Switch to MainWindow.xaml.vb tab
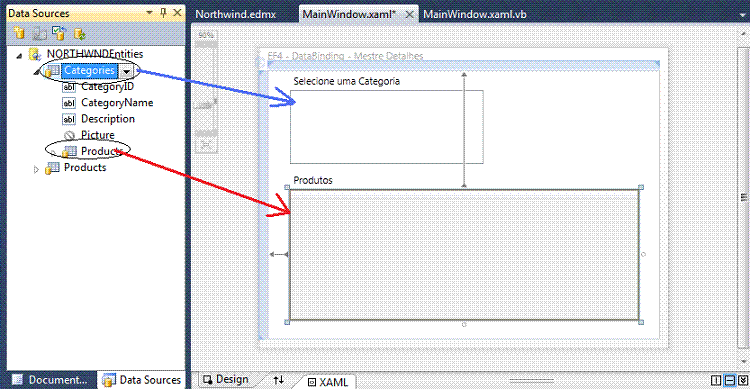The width and height of the screenshot is (750, 389). point(474,14)
